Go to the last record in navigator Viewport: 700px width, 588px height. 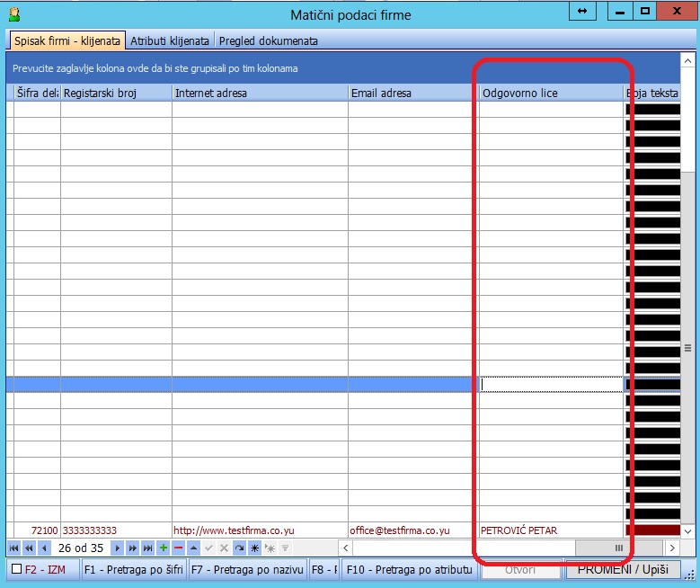147,548
